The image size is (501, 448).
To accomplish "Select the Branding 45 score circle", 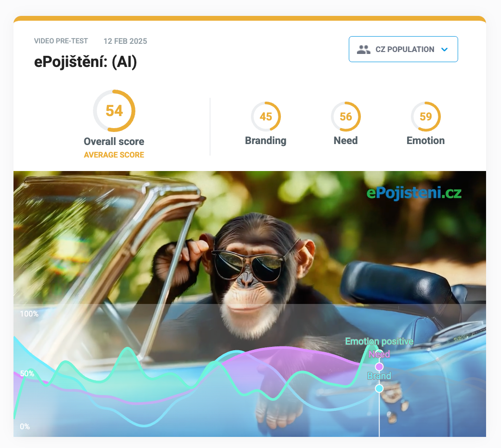I will [265, 117].
